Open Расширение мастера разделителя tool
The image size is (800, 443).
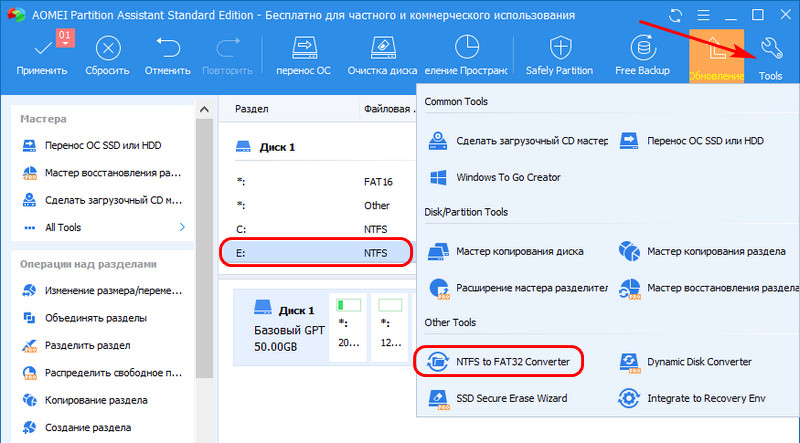[x=517, y=288]
